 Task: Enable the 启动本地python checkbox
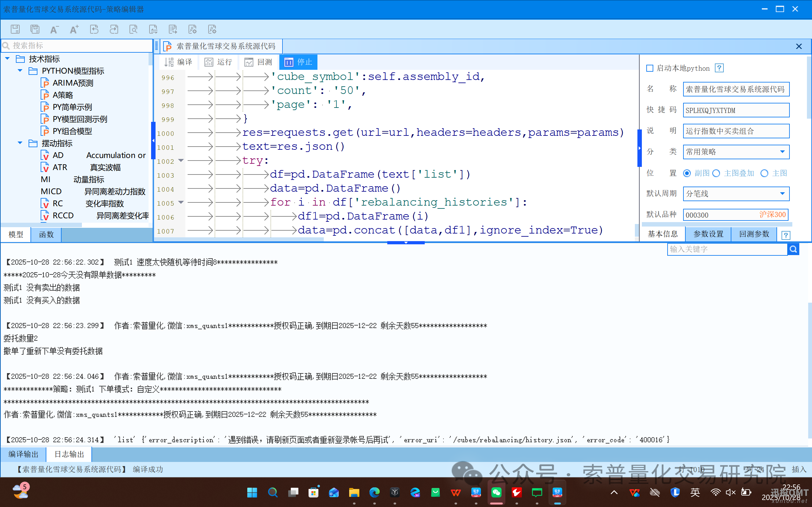pyautogui.click(x=650, y=69)
